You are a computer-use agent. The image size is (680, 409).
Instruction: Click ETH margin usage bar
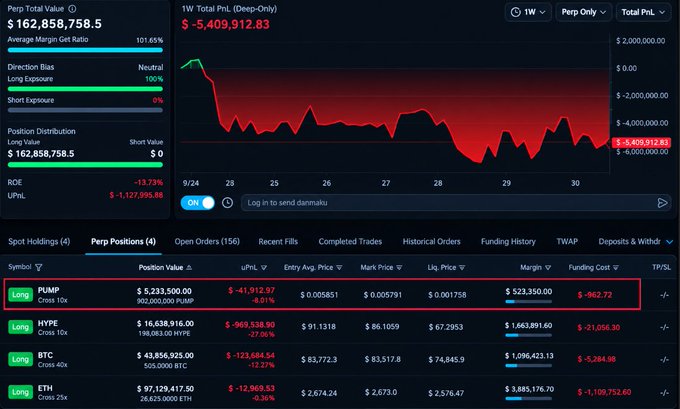pos(529,399)
